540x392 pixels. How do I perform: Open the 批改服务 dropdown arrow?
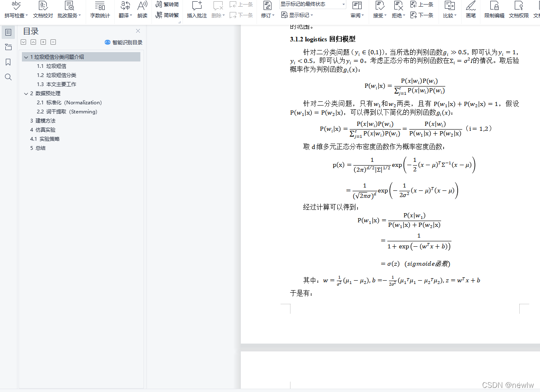tap(80, 16)
